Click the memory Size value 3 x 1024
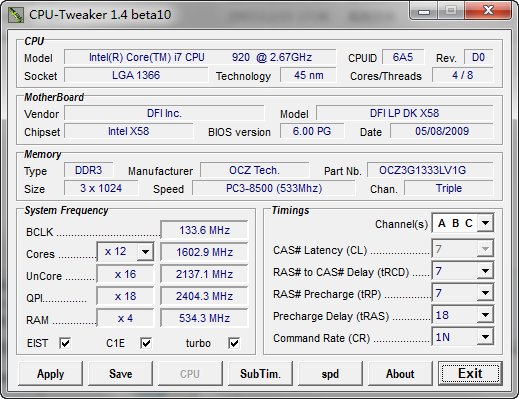The height and width of the screenshot is (399, 519). click(x=101, y=188)
